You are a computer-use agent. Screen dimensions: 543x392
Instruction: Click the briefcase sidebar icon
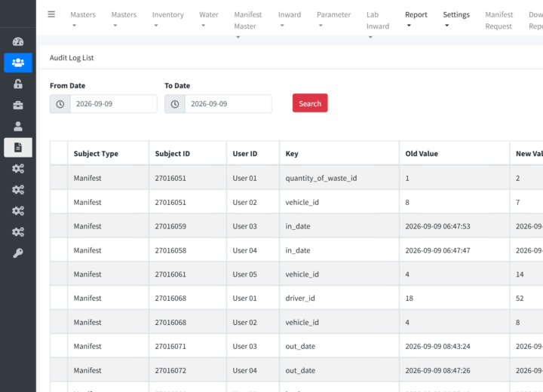coord(18,105)
